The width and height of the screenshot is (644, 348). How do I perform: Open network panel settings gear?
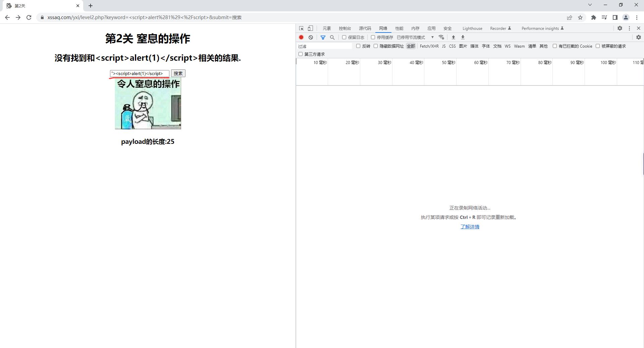click(x=639, y=37)
